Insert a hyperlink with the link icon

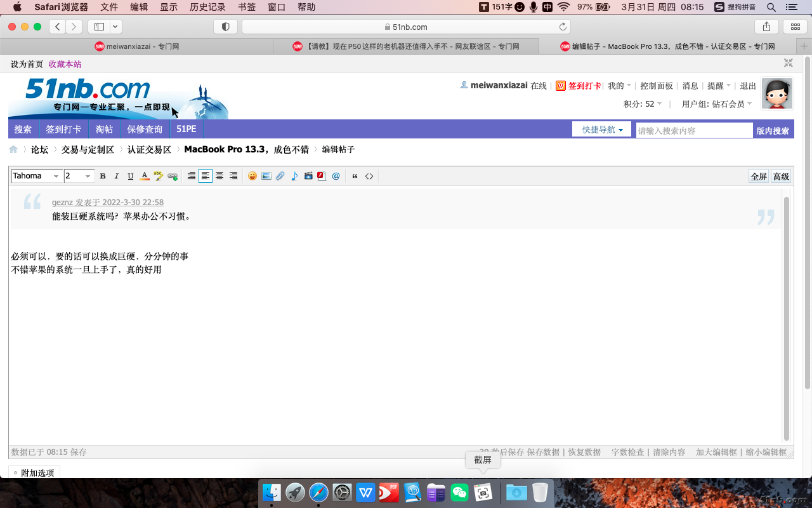pyautogui.click(x=173, y=176)
